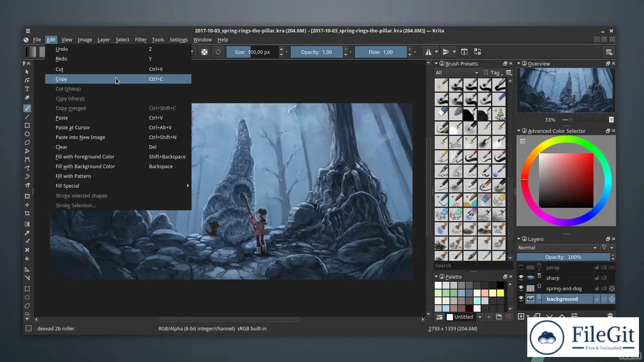Select the Bezier Curve tool

coord(27,159)
